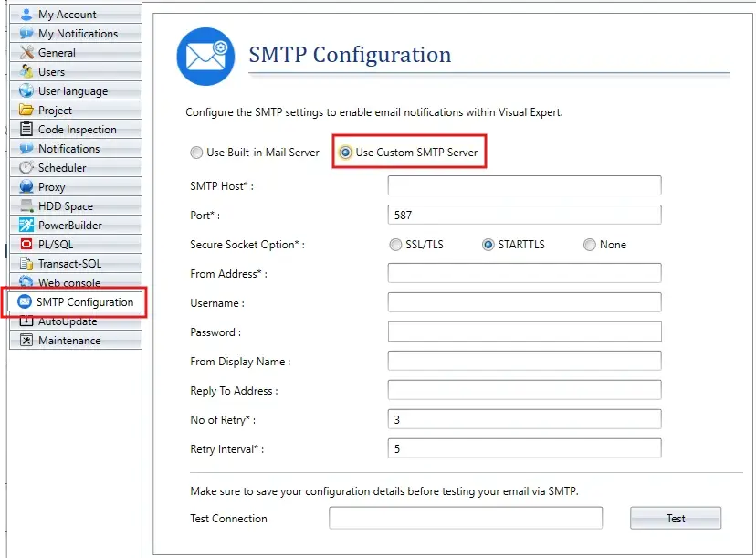Click the General tools icon
Viewport: 756px width, 558px height.
(x=26, y=53)
